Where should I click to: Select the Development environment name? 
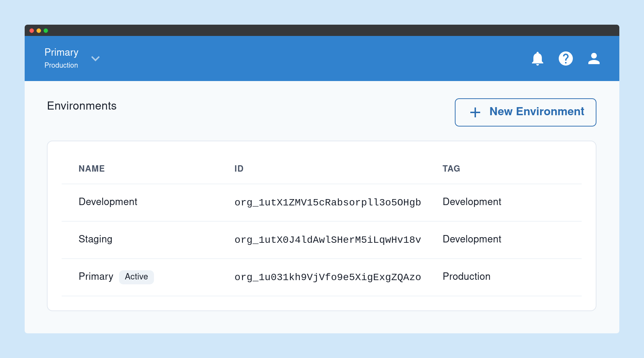108,202
